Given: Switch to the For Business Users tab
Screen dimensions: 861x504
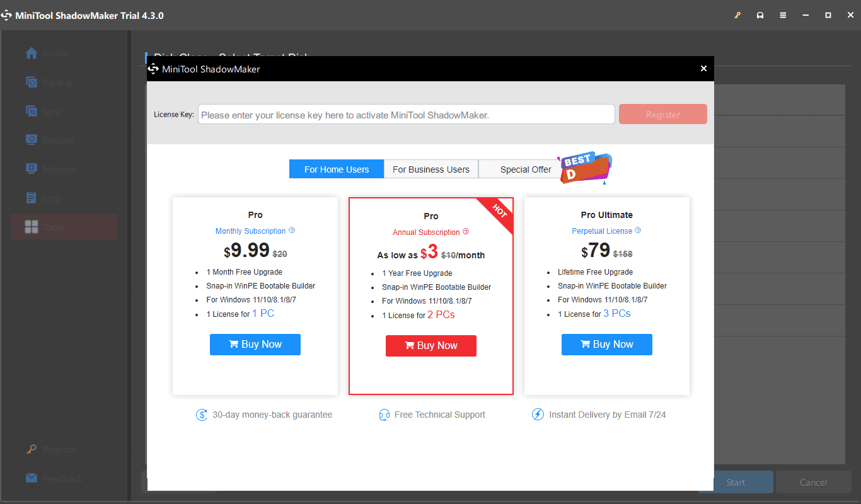Looking at the screenshot, I should [431, 169].
